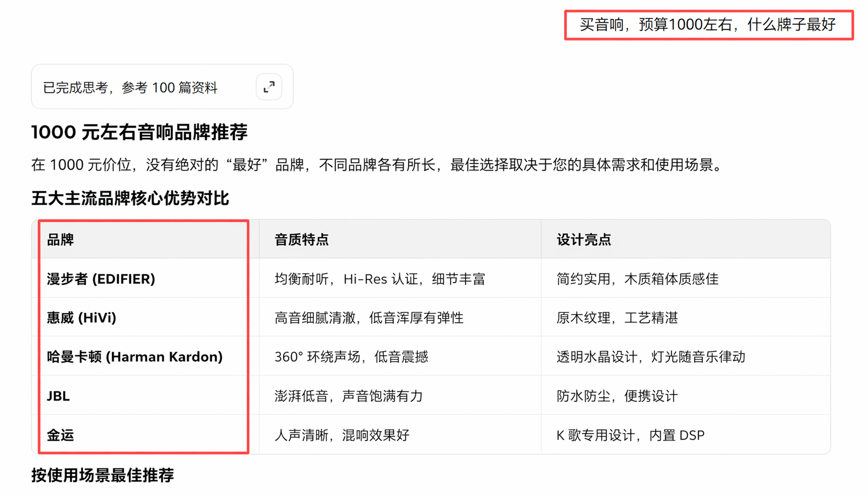Click the 品牌 column header
868x496 pixels.
[x=145, y=239]
